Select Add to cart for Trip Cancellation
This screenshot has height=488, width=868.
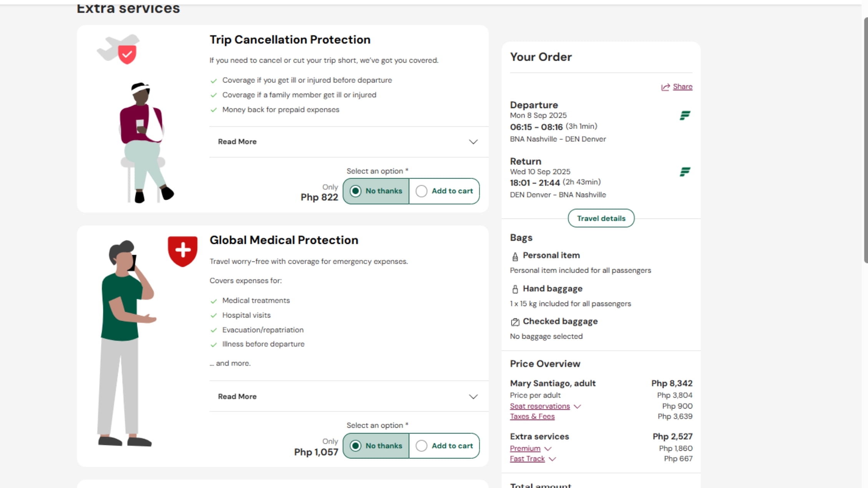point(444,191)
